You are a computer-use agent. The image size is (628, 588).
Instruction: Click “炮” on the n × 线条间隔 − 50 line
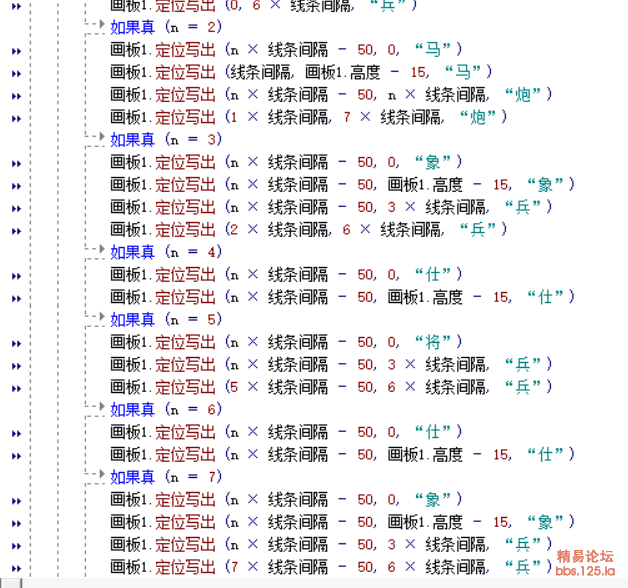tap(523, 95)
